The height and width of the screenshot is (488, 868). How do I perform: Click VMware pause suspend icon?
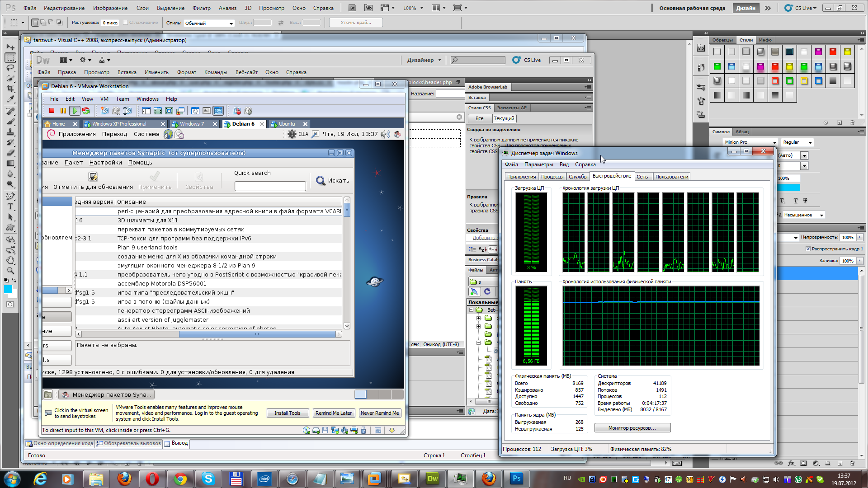(x=63, y=111)
